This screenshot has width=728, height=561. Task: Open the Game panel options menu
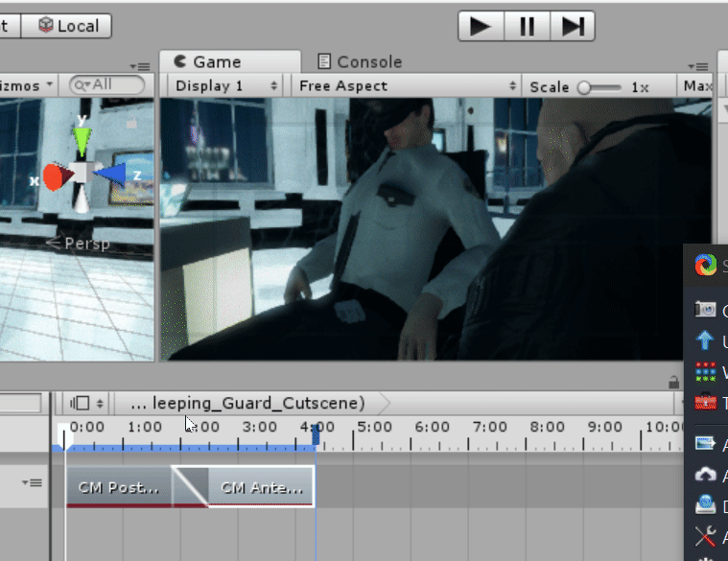[698, 67]
